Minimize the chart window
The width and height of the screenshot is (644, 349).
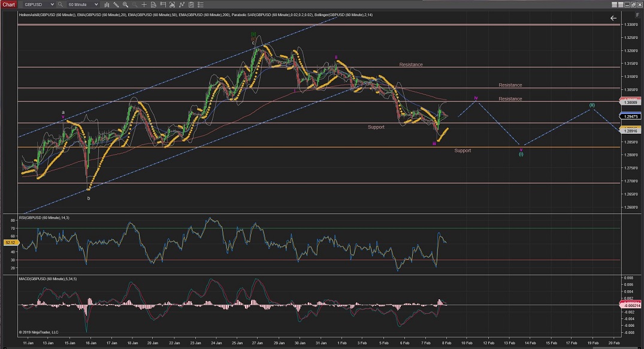click(628, 5)
